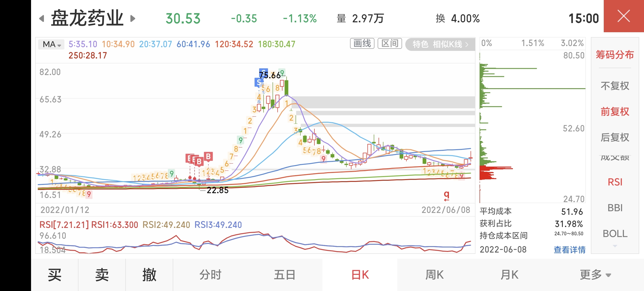Open the MA indicator dropdown
The height and width of the screenshot is (291, 644).
coord(52,44)
